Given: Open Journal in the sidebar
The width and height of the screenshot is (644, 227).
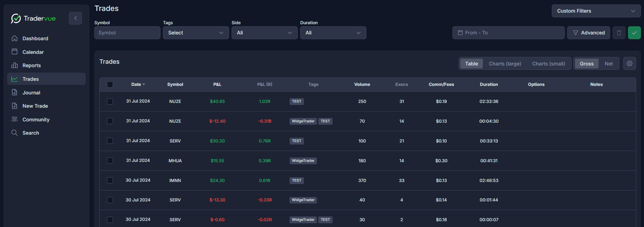Looking at the screenshot, I should click(x=46, y=92).
